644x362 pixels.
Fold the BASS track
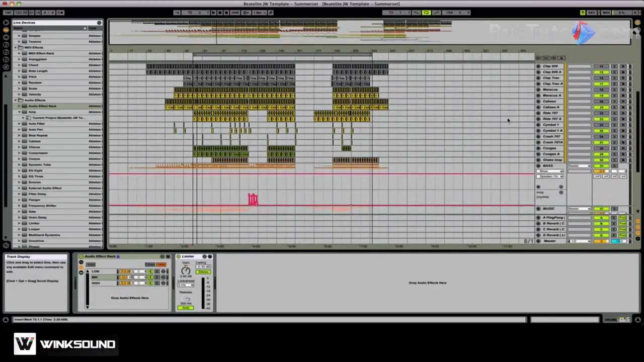click(538, 165)
